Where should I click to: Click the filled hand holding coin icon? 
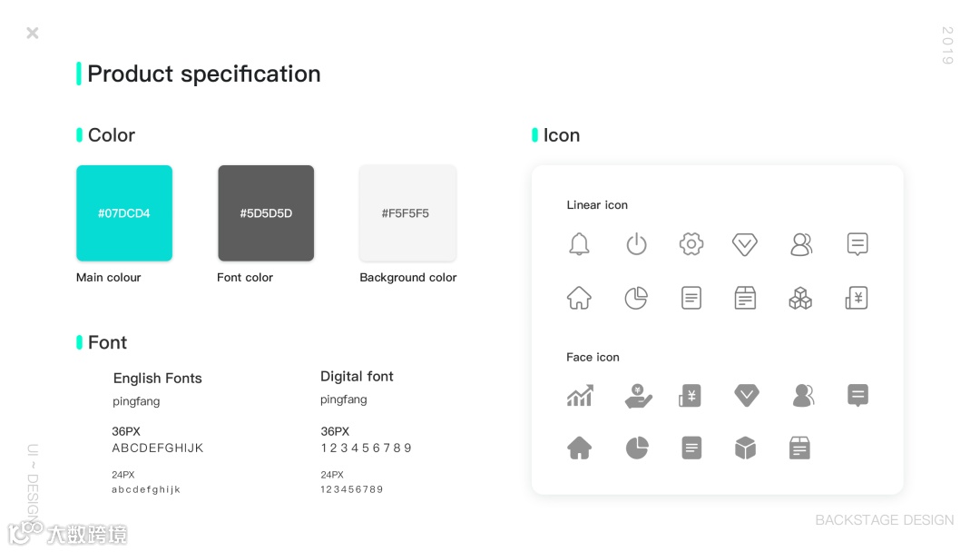point(638,396)
